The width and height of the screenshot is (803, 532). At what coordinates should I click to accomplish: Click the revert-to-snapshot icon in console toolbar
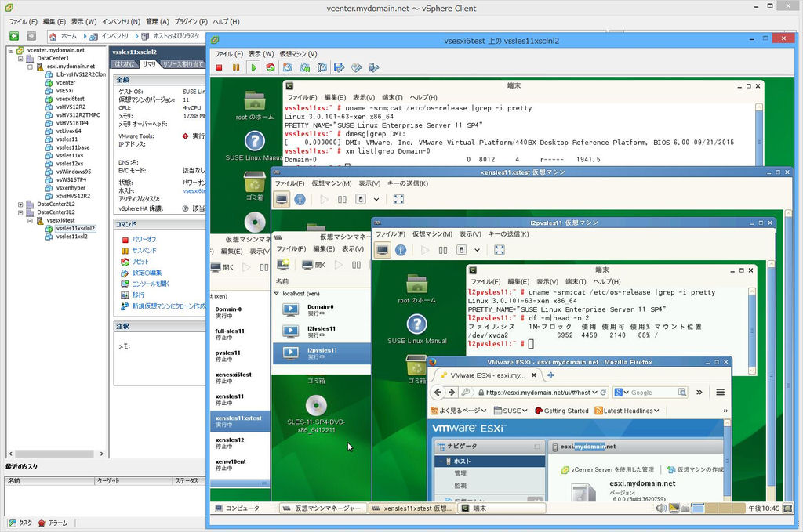(305, 67)
